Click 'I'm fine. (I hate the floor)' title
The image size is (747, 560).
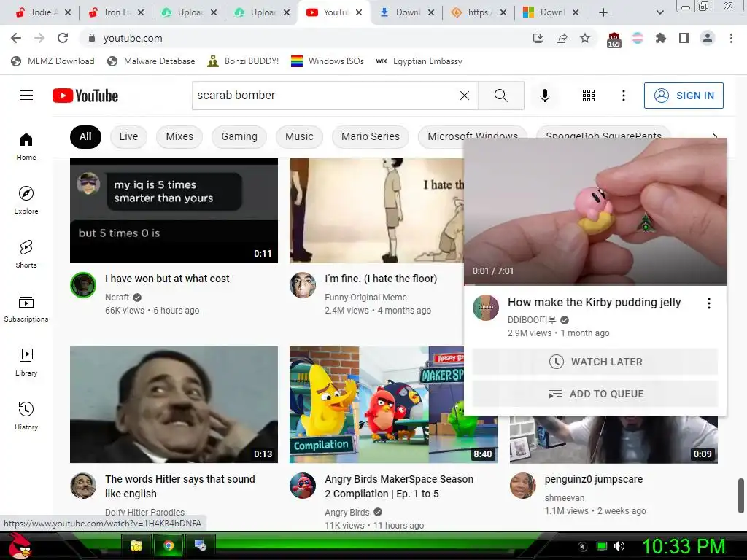tap(381, 279)
